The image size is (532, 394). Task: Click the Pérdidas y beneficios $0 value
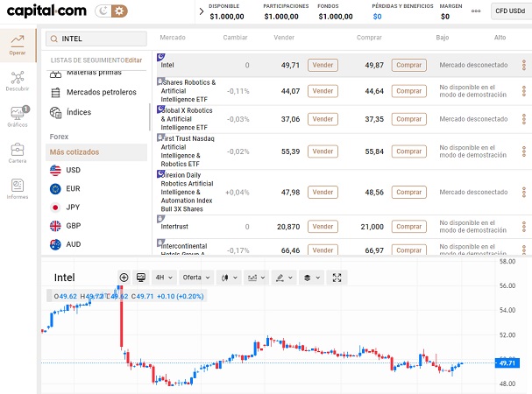(377, 17)
